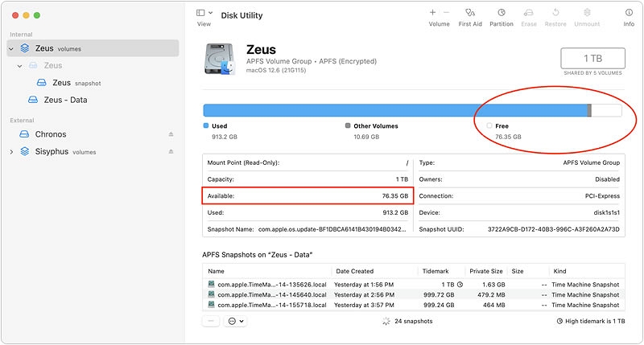The height and width of the screenshot is (345, 644).
Task: Click the Erase toolbar icon
Action: click(x=529, y=12)
